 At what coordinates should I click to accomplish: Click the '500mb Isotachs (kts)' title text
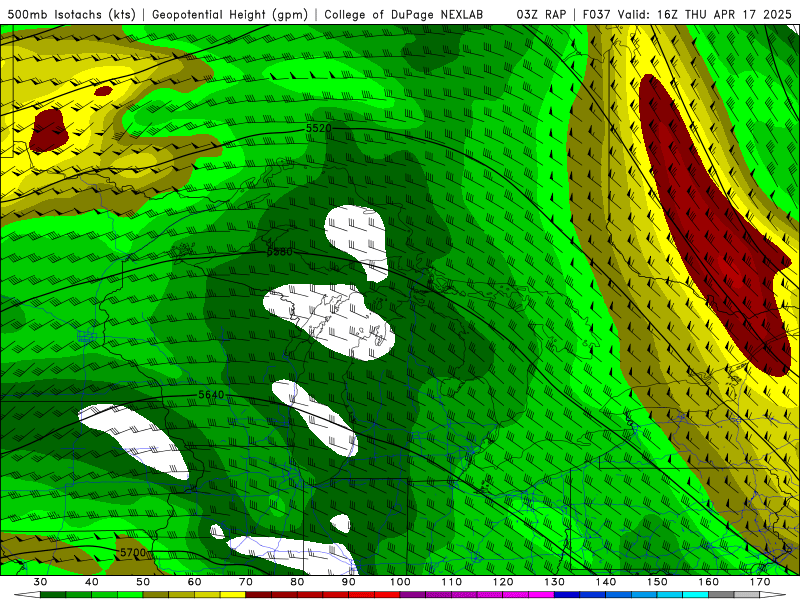[72, 14]
